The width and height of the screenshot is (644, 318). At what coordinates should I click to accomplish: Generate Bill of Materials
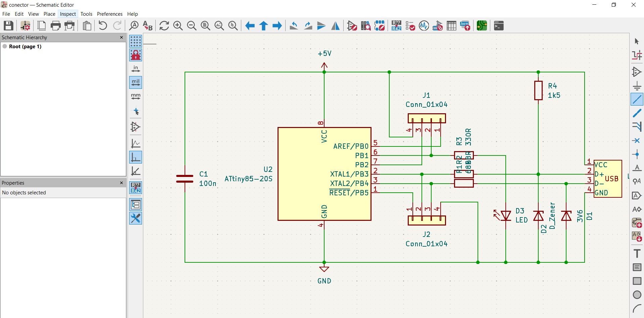pyautogui.click(x=465, y=25)
